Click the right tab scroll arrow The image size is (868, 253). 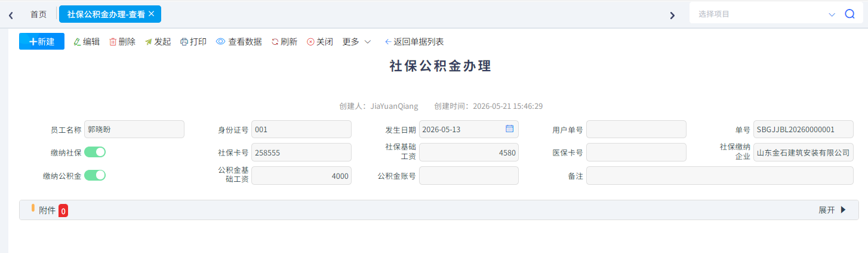[672, 15]
